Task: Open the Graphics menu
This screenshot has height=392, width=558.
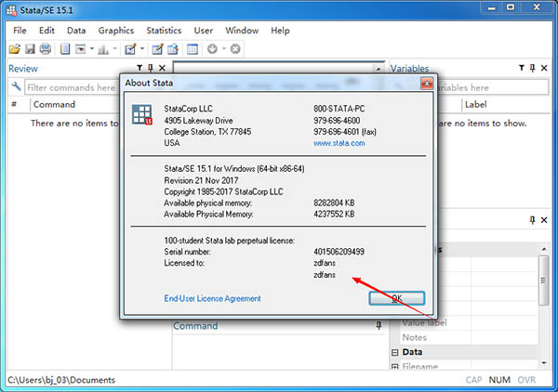Action: point(116,31)
